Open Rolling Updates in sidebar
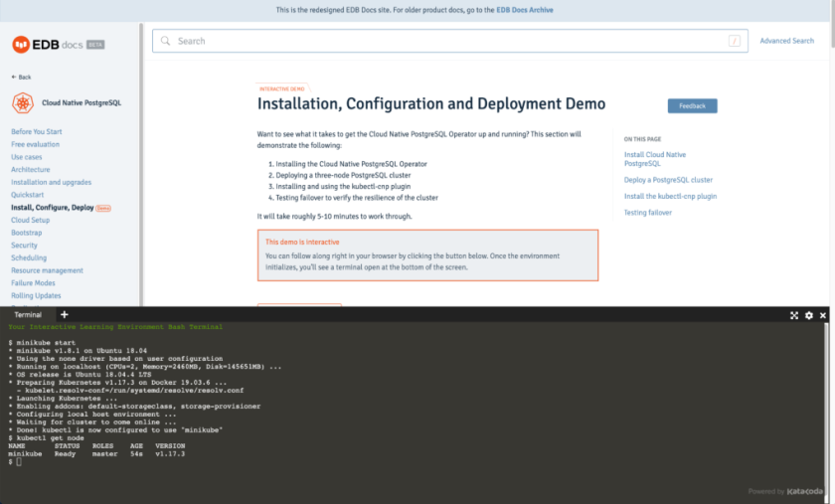The height and width of the screenshot is (504, 835). [36, 295]
